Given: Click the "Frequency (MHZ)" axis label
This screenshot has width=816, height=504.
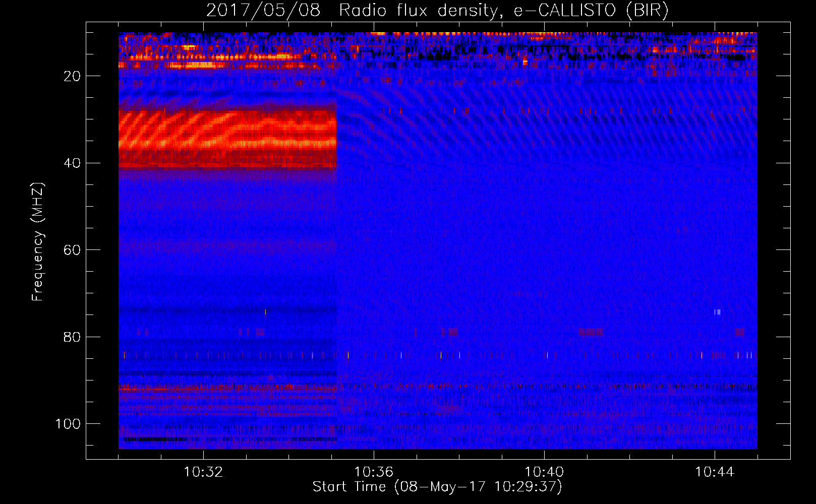Looking at the screenshot, I should click(x=38, y=241).
